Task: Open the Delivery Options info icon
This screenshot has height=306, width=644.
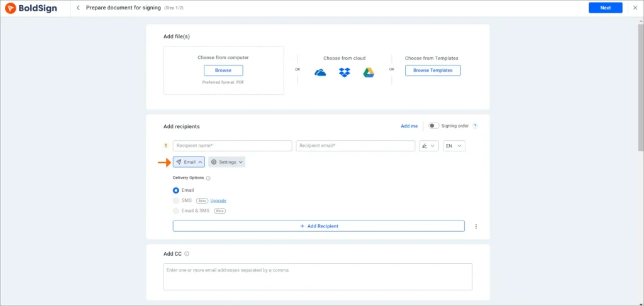Action: point(208,178)
